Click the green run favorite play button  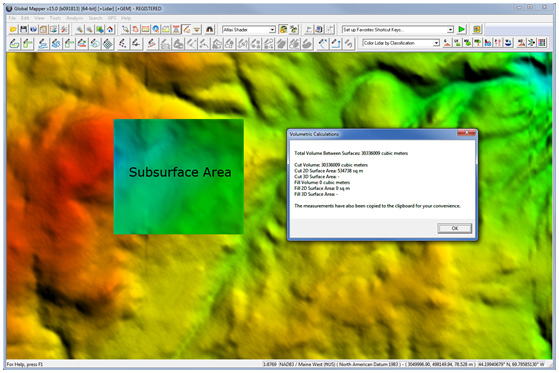[x=462, y=29]
